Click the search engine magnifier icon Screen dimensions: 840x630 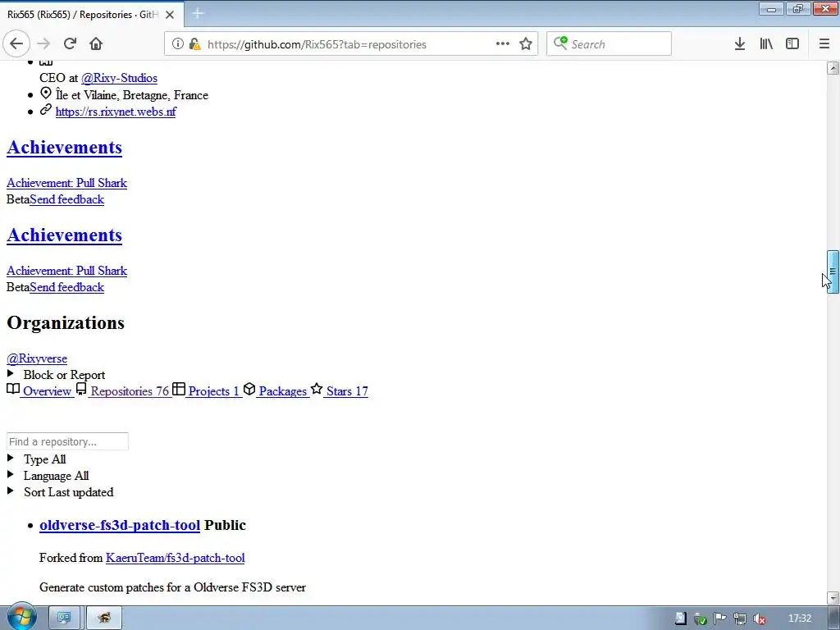(x=560, y=43)
